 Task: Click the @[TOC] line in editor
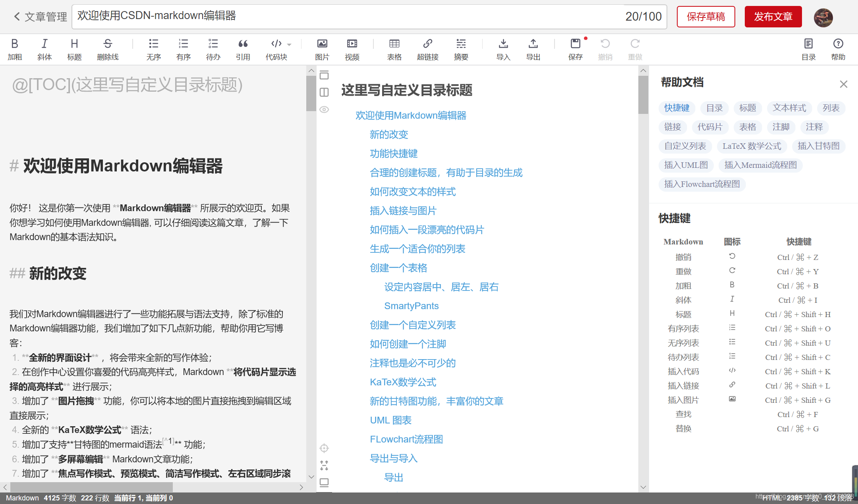[127, 85]
